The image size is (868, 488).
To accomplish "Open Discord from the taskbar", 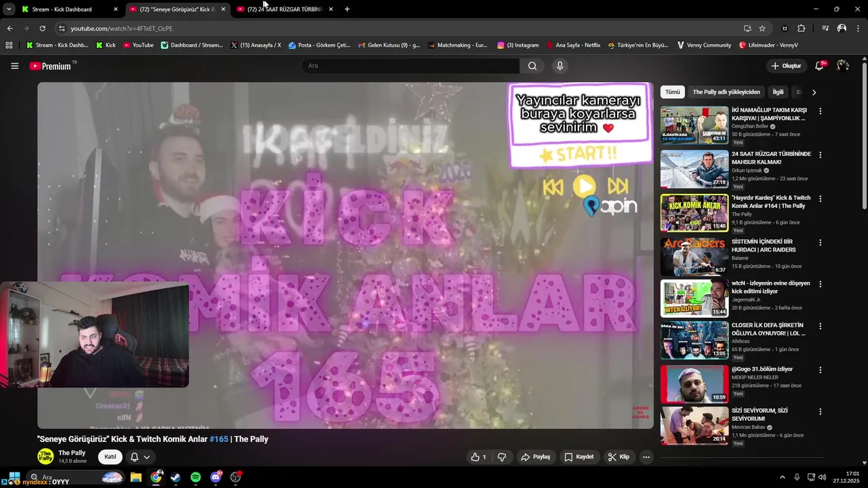I will coord(216,477).
